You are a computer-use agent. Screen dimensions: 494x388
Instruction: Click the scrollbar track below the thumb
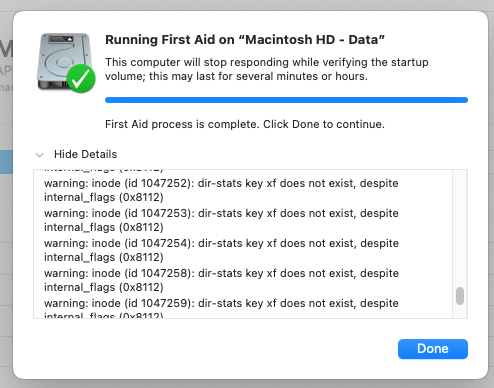(460, 311)
